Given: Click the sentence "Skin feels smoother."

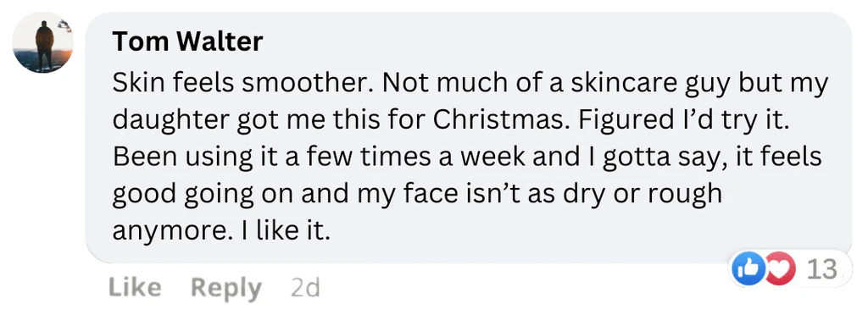Looking at the screenshot, I should tap(243, 84).
